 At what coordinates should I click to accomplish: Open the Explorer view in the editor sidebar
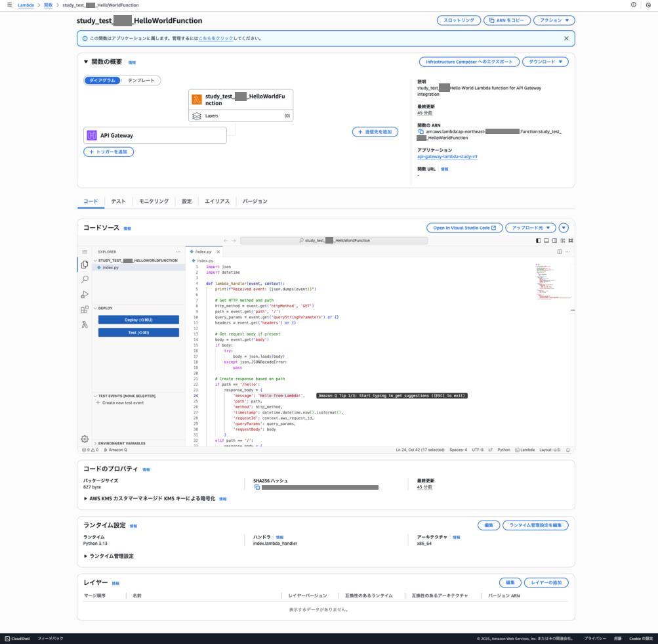85,265
